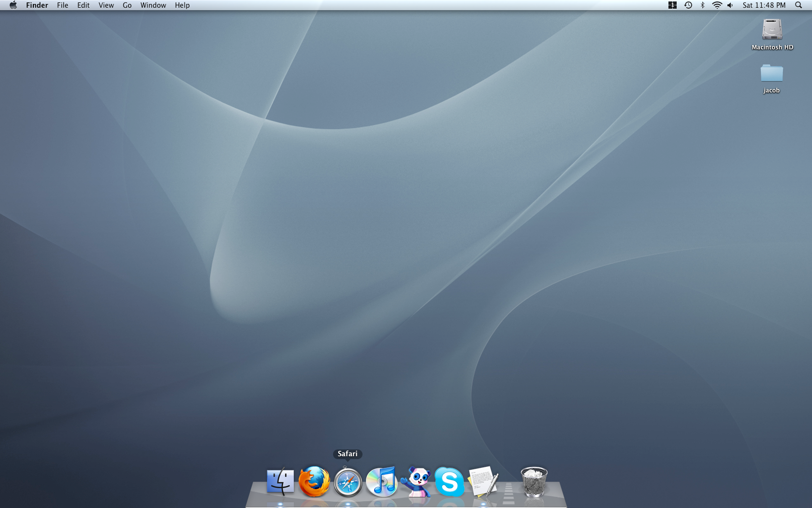Open the Time Machine menu bar icon
The width and height of the screenshot is (812, 508).
(688, 5)
